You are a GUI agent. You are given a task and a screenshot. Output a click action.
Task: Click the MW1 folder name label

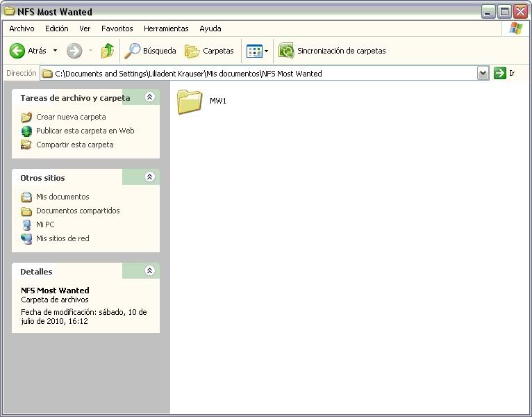point(218,101)
